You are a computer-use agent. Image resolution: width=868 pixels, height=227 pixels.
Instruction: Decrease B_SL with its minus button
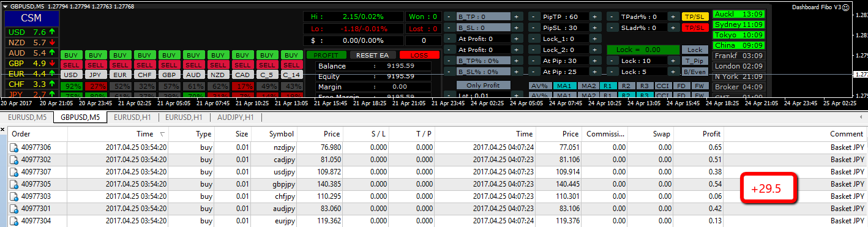pos(449,28)
